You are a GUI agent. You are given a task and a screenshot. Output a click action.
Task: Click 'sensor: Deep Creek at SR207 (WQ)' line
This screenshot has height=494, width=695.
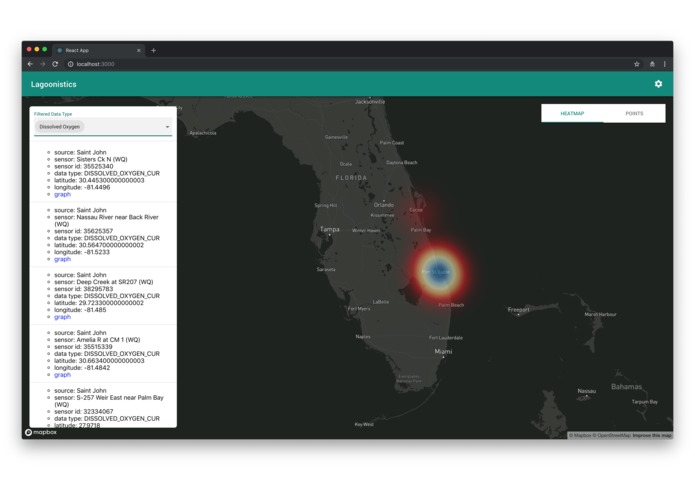104,282
